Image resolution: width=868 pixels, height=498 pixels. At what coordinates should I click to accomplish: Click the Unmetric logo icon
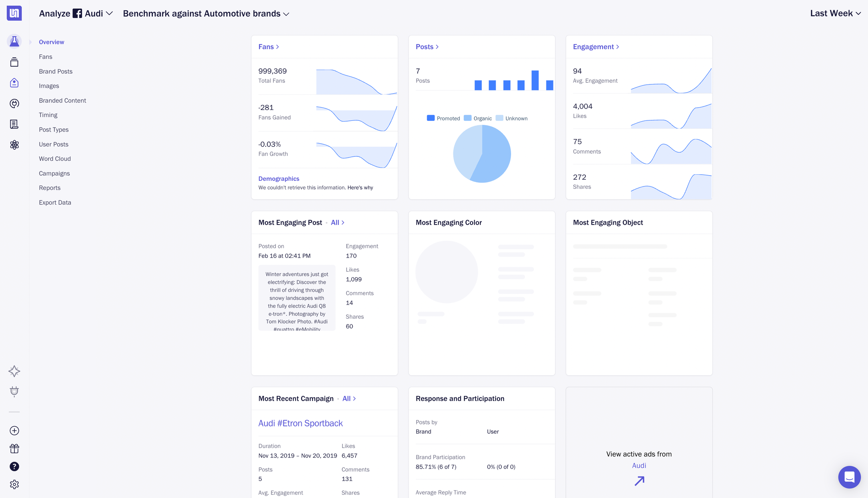14,13
